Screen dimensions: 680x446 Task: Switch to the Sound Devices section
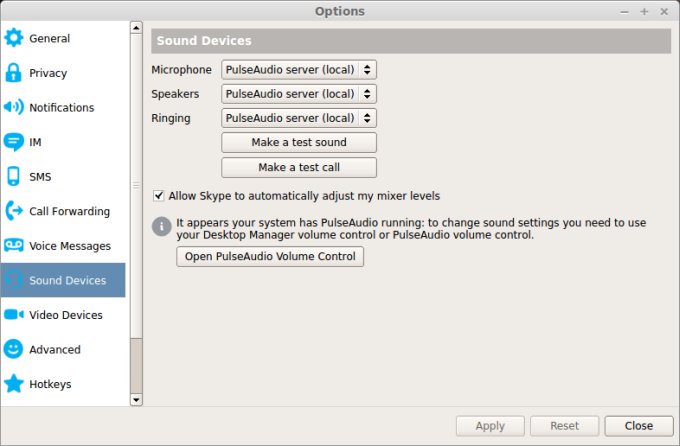tap(67, 281)
